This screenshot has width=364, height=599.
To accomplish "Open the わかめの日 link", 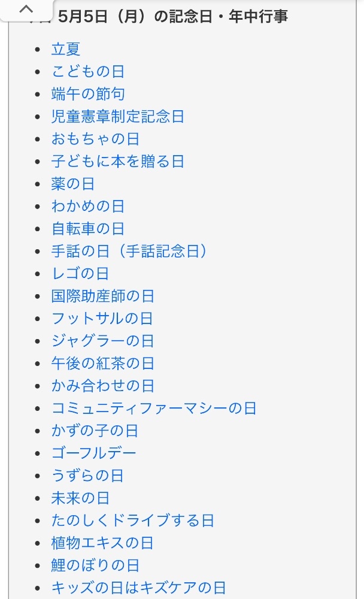I will pos(88,207).
